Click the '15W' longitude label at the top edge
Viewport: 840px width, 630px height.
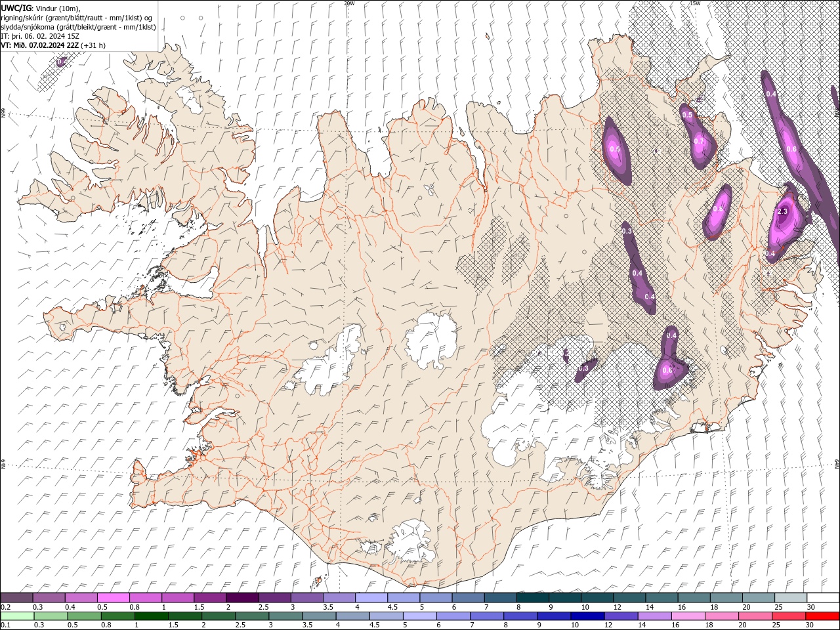(695, 3)
